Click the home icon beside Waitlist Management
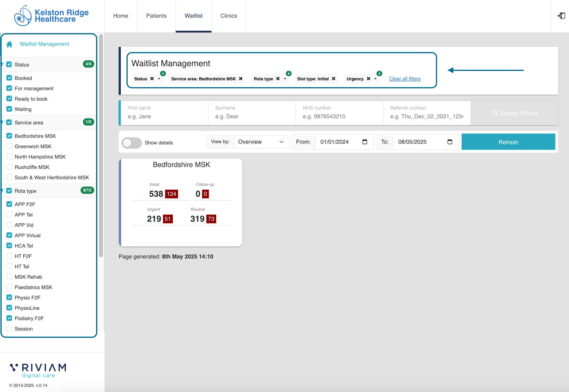The image size is (569, 392). (x=9, y=44)
